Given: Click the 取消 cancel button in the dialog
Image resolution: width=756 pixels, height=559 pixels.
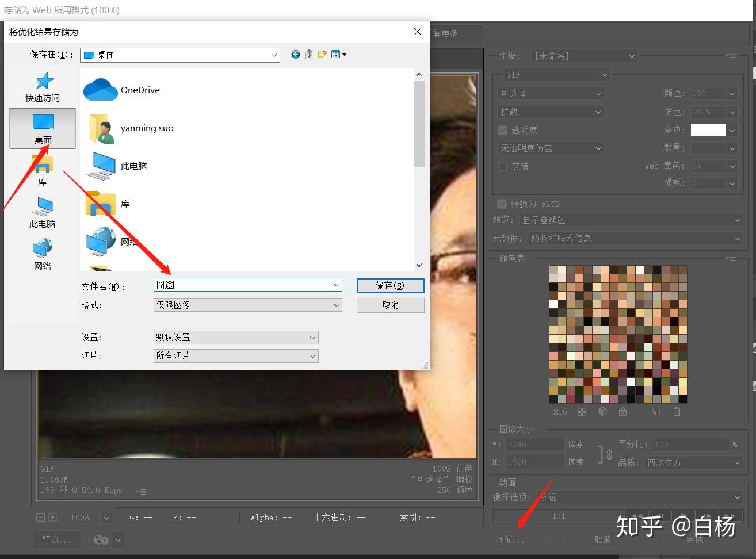Looking at the screenshot, I should (x=390, y=305).
